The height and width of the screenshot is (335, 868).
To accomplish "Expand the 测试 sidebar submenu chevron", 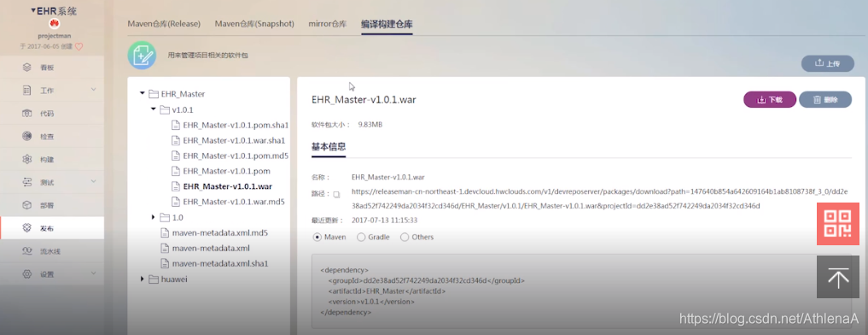I will click(x=93, y=181).
